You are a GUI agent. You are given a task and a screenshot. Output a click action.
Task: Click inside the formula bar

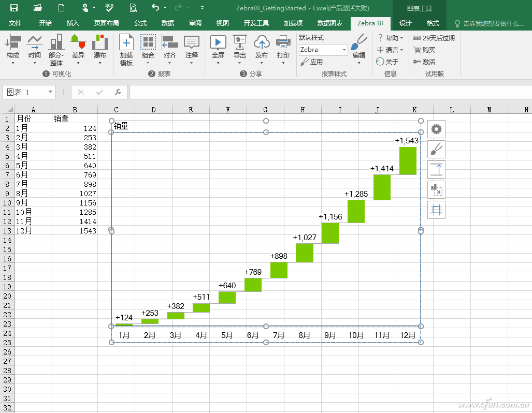[x=330, y=92]
